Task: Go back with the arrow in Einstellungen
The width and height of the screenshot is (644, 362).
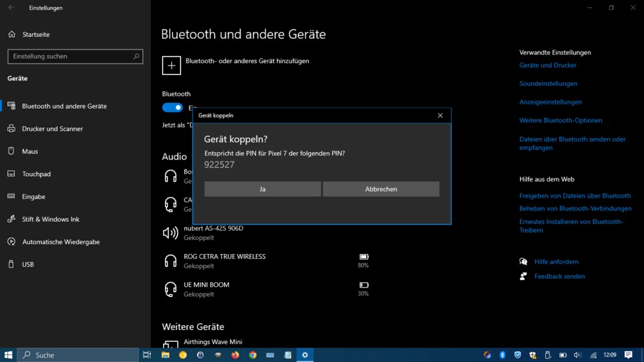Action: pyautogui.click(x=11, y=7)
